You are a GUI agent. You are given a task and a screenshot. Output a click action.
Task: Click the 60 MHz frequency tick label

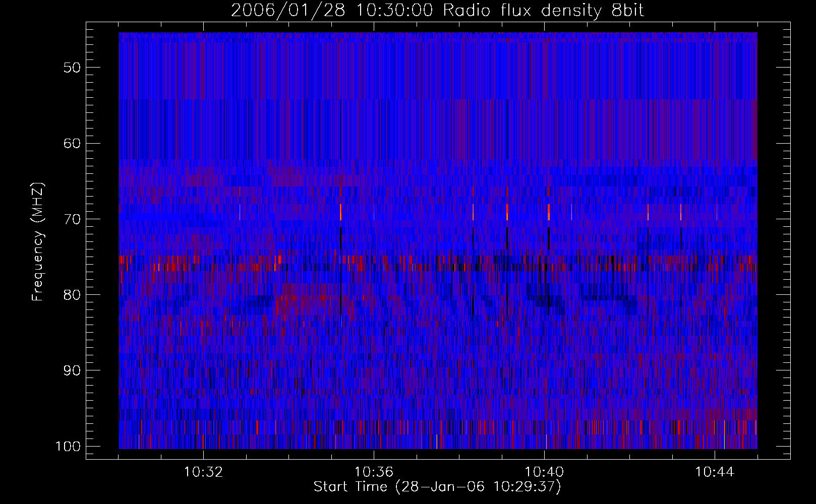[x=72, y=143]
